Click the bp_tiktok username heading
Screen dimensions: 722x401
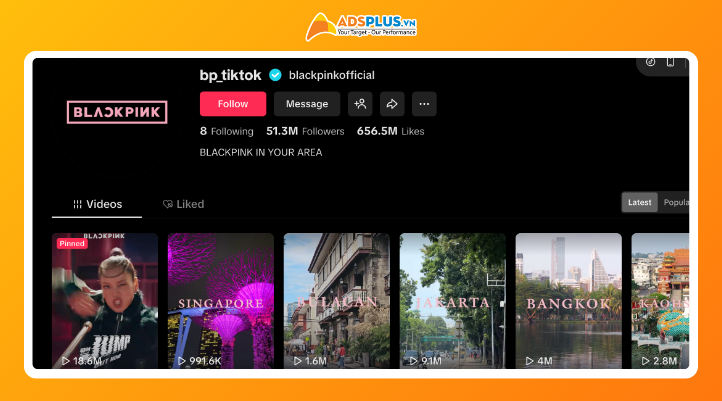pyautogui.click(x=230, y=75)
